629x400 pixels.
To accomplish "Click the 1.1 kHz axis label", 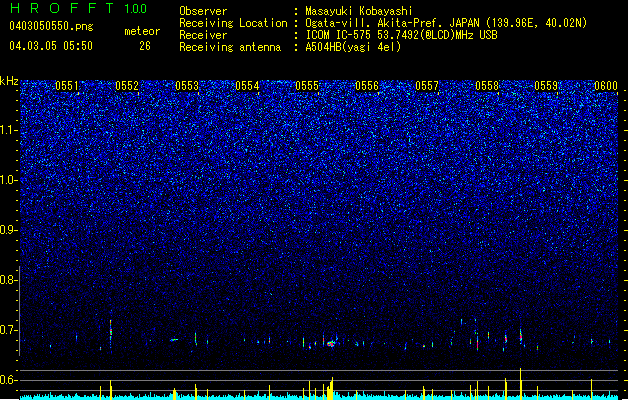I will coord(9,130).
